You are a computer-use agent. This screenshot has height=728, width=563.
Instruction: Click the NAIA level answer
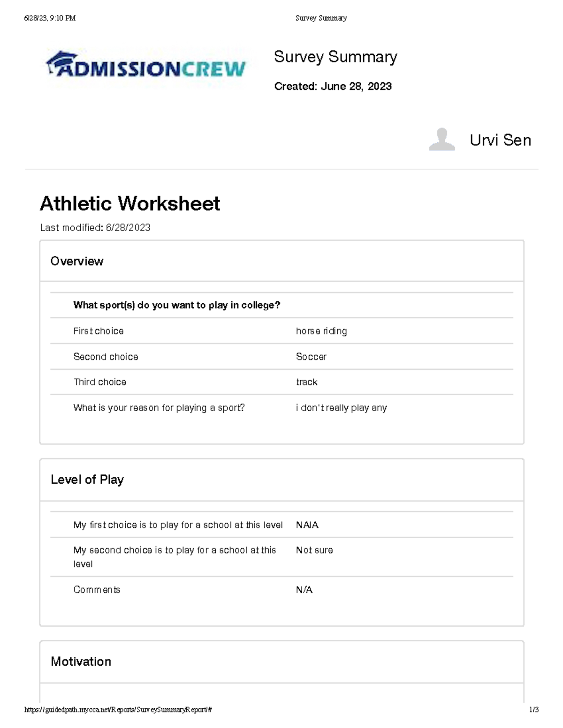[x=307, y=525]
